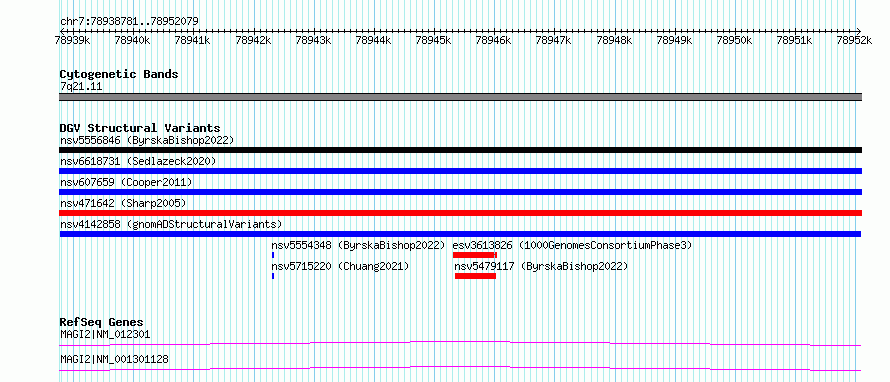This screenshot has width=890, height=382.
Task: Click the nsv5715220 (Chuang2021) label
Action: tap(340, 266)
